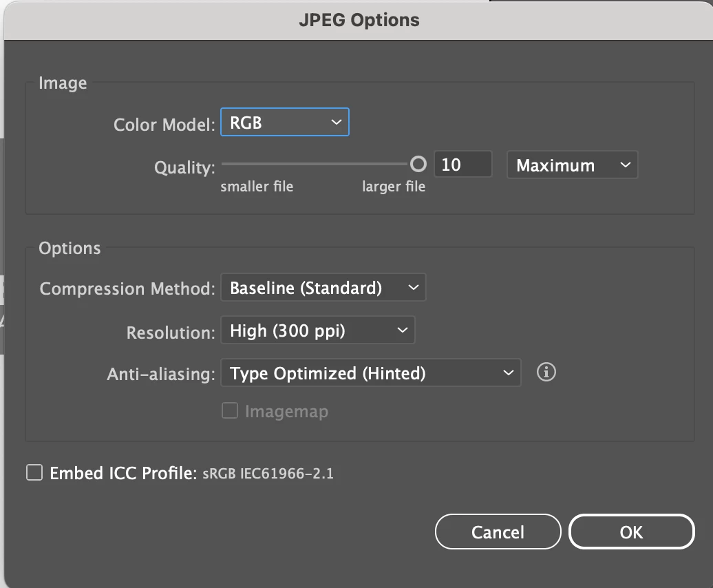713x588 pixels.
Task: Click the Quality value input field
Action: (463, 165)
